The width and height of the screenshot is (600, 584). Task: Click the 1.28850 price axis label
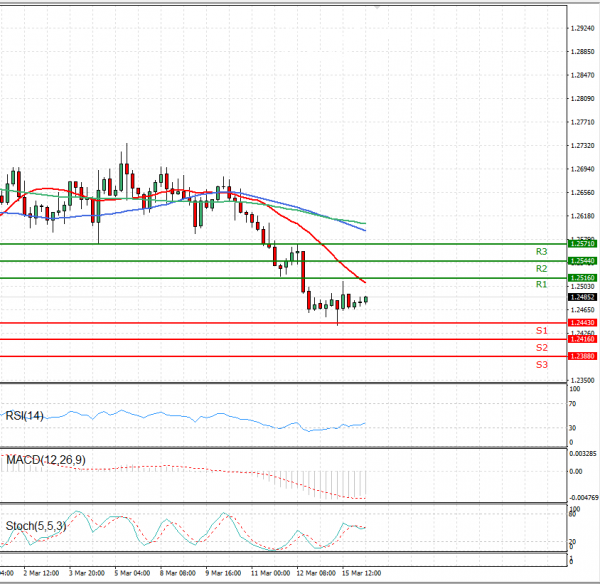pyautogui.click(x=582, y=52)
